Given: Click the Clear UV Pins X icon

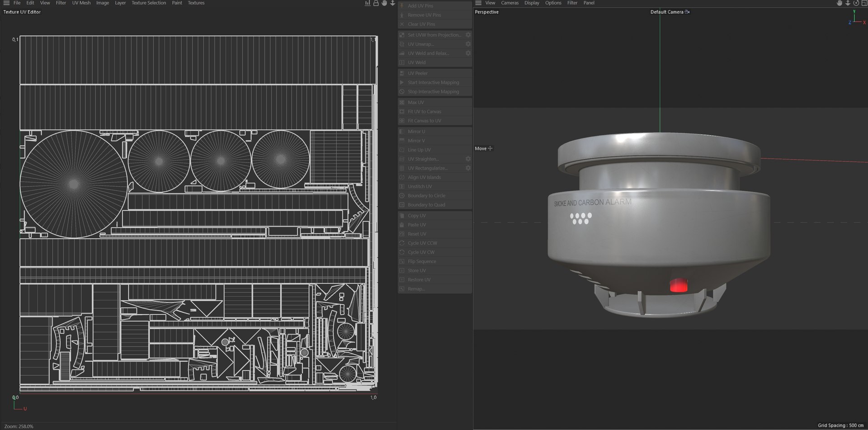Looking at the screenshot, I should [402, 24].
